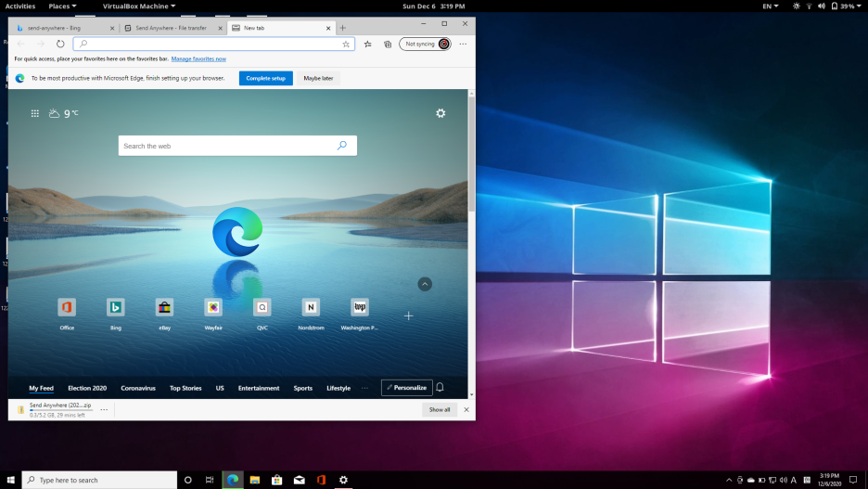Click the Edge refresh page icon
Image resolution: width=868 pixels, height=489 pixels.
[60, 44]
